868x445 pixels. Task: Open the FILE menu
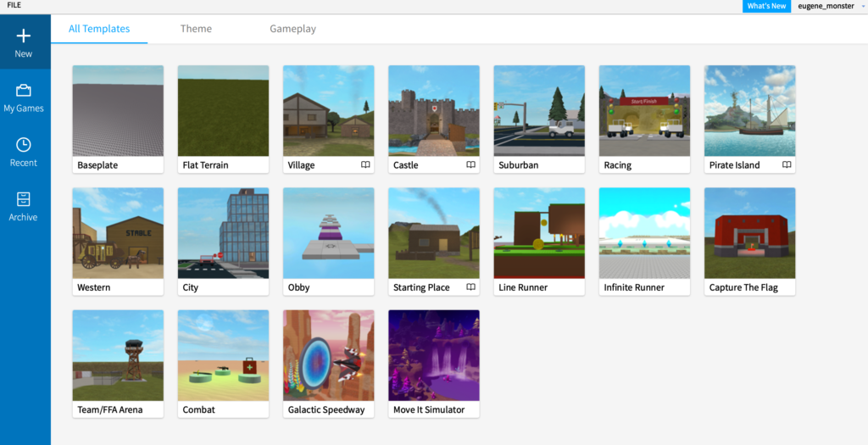tap(14, 5)
